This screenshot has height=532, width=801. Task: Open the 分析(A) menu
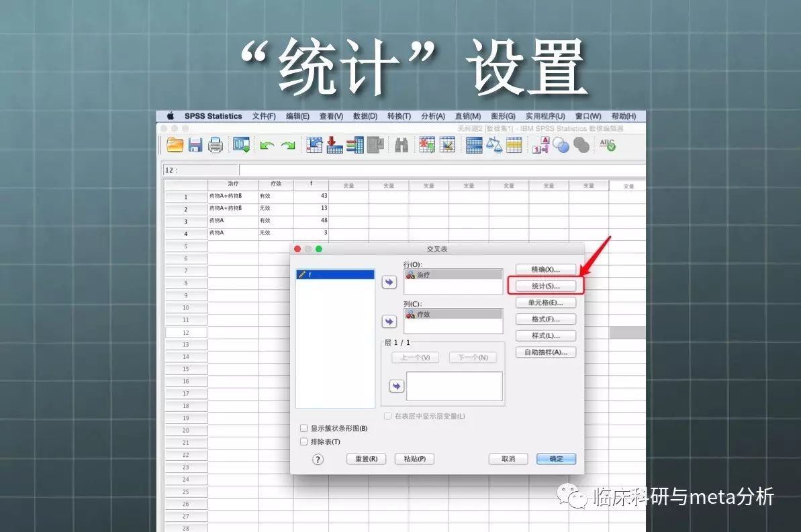pos(433,116)
